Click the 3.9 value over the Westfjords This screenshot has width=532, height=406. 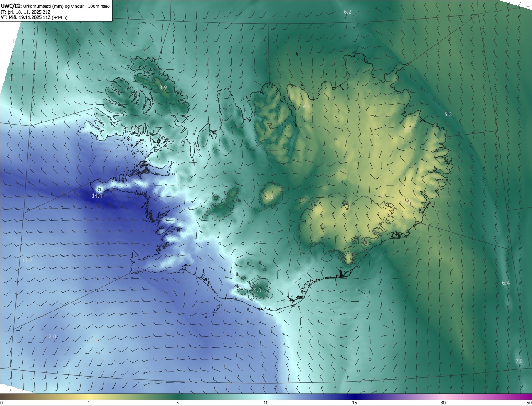tap(163, 88)
